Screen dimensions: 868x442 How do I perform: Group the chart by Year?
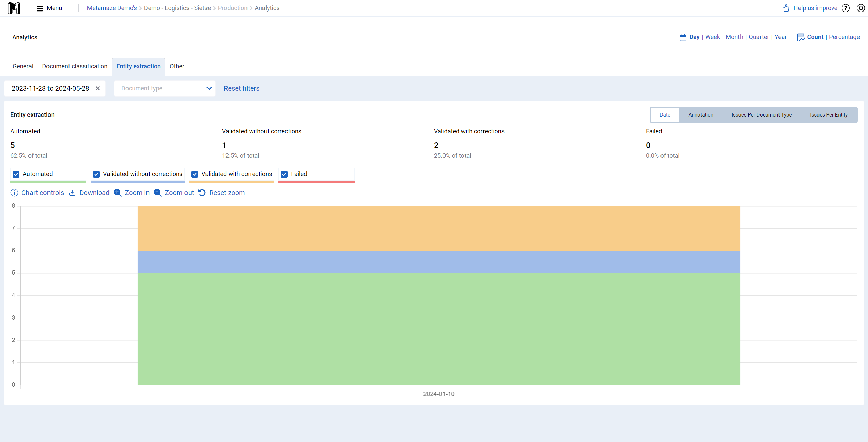point(781,37)
